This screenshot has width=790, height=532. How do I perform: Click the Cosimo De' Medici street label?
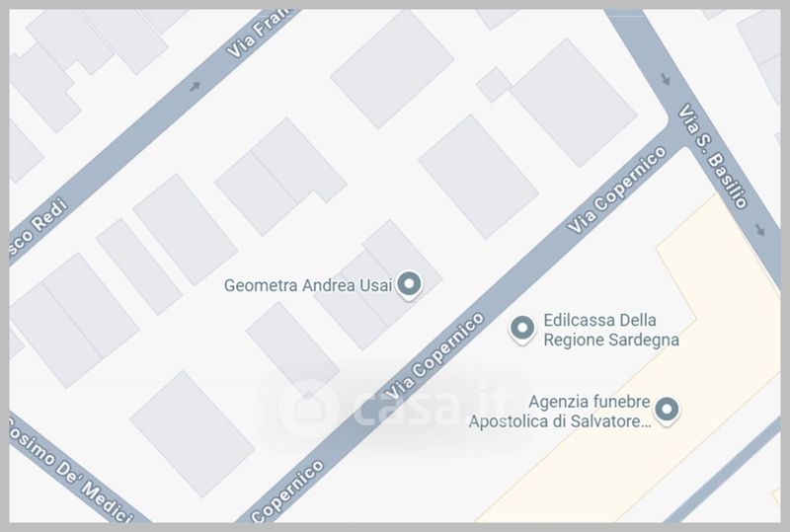(x=70, y=470)
